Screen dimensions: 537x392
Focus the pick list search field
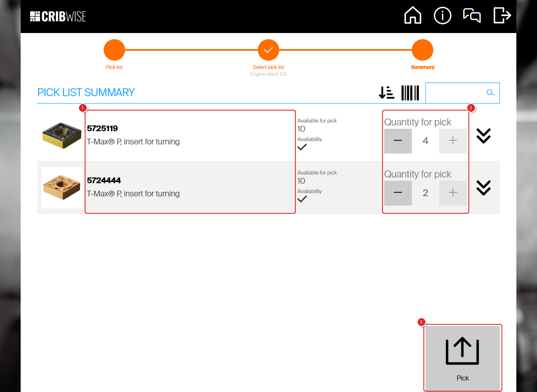[x=456, y=93]
